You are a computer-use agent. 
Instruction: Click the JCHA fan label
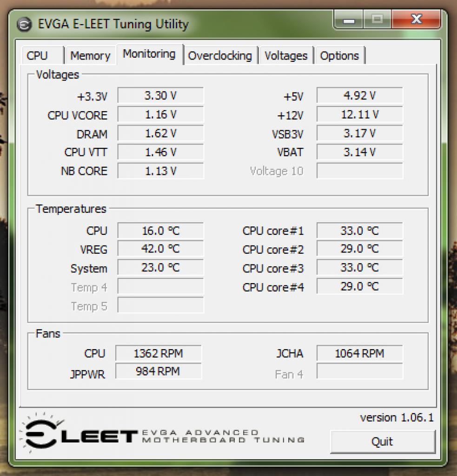click(x=290, y=354)
